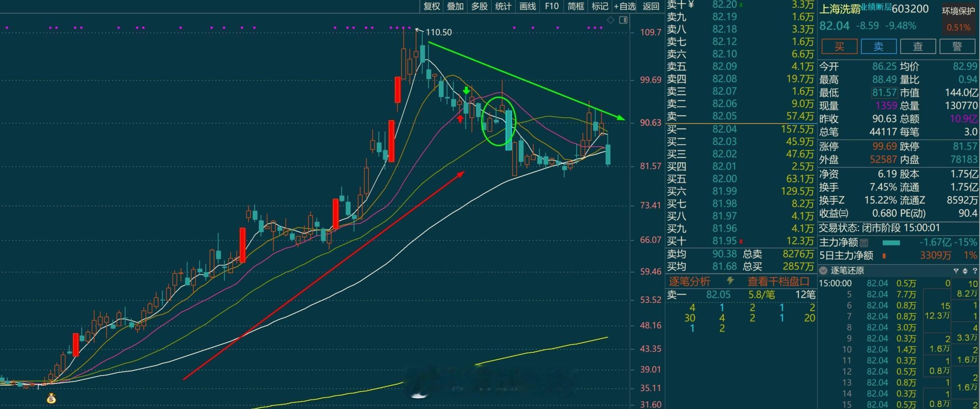Toggle the side panel layout icon

(623, 20)
